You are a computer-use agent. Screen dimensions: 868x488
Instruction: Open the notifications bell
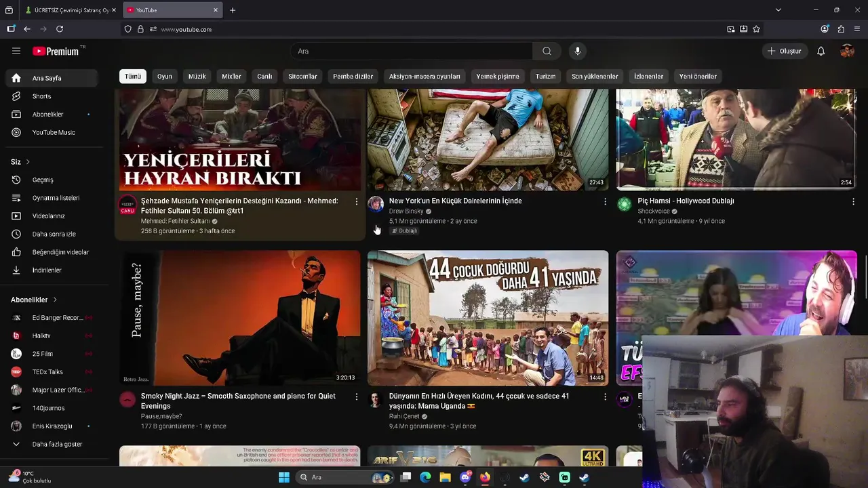(x=821, y=51)
